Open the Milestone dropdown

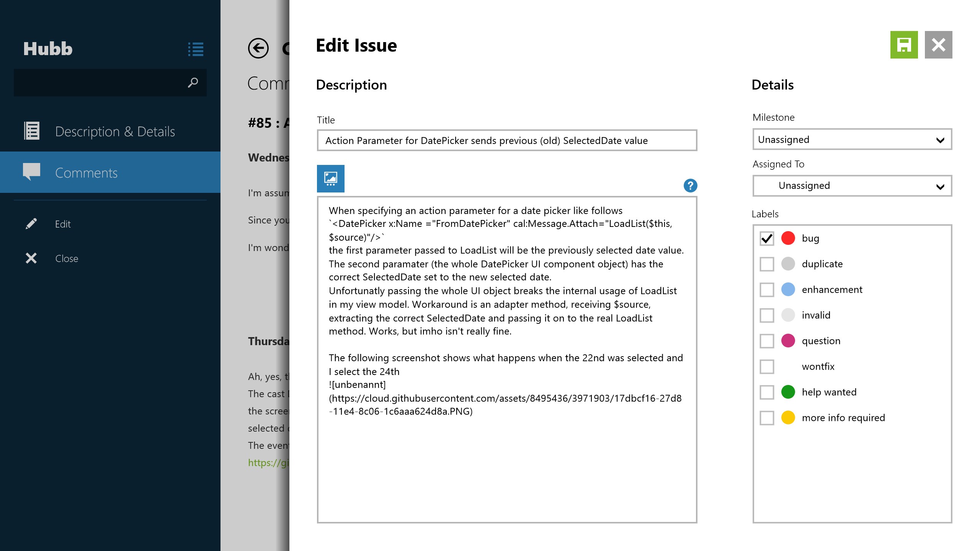click(852, 140)
